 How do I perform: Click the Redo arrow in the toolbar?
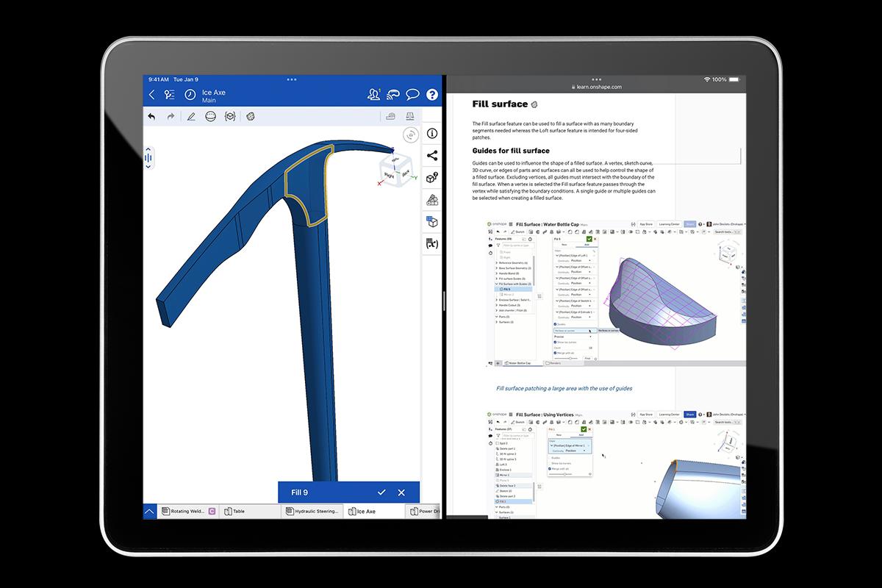coord(171,115)
